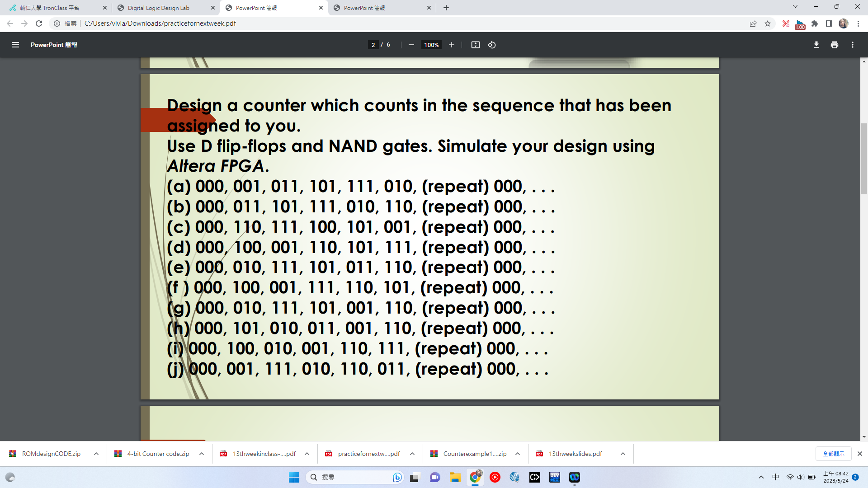Edit the page number input showing 2
This screenshot has height=488, width=868.
[373, 45]
